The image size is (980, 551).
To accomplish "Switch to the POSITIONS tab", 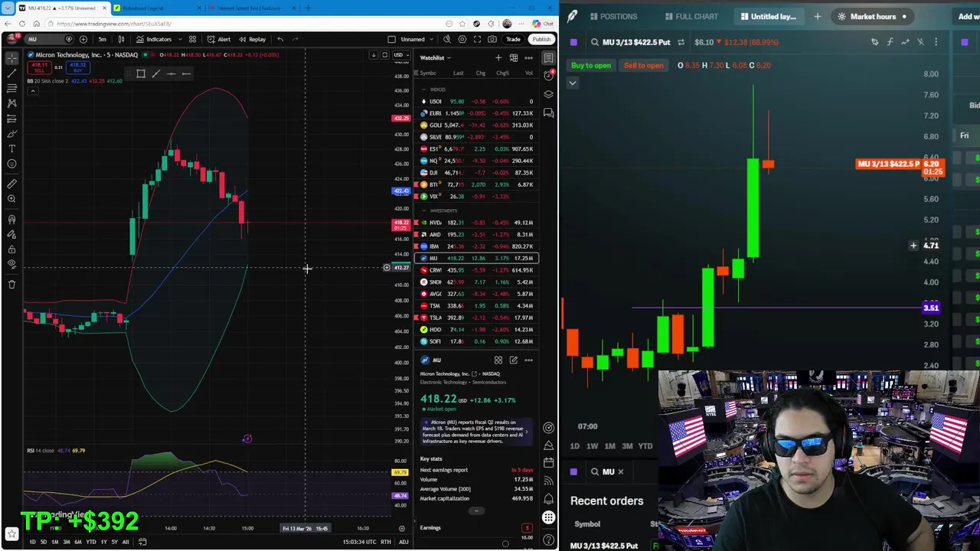I will [x=612, y=16].
